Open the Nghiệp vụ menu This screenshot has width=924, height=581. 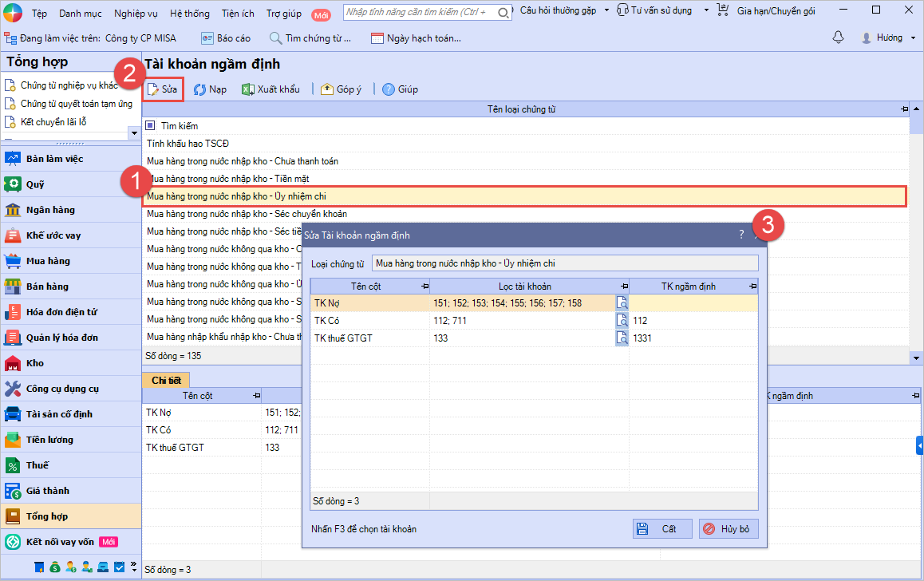136,14
